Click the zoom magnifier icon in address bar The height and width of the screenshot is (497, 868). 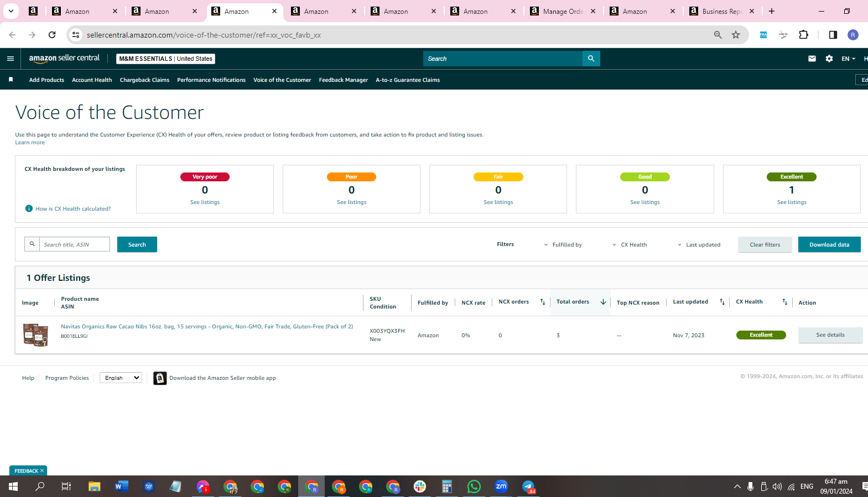click(x=718, y=35)
